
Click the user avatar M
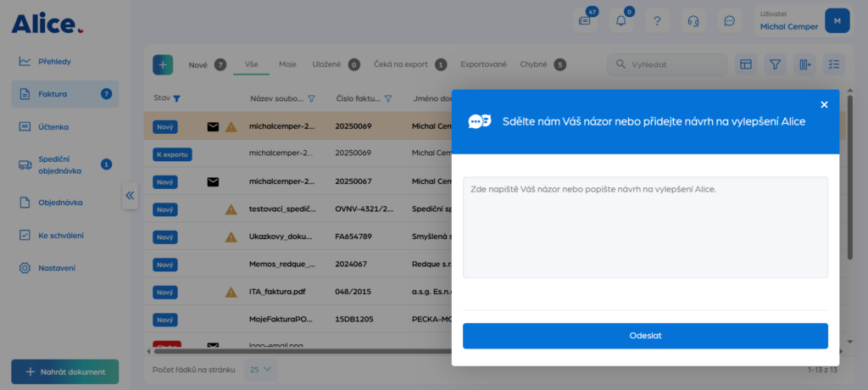tap(837, 20)
